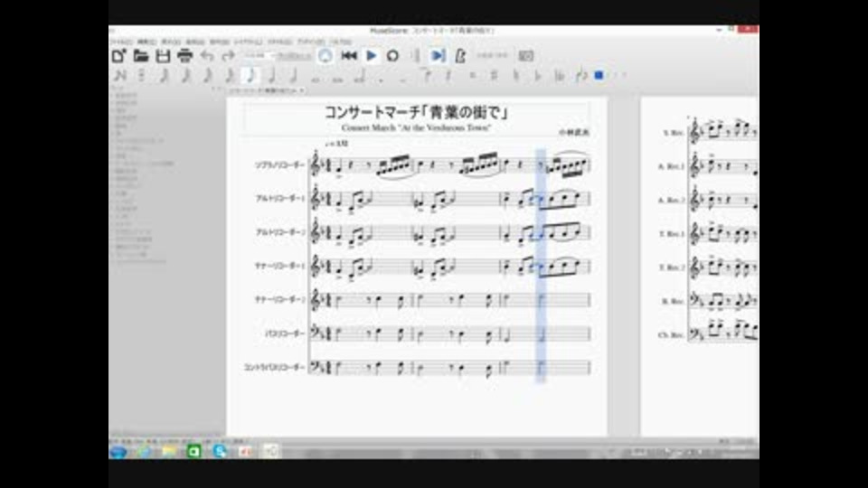Select voice 1 blue button
Image resolution: width=868 pixels, height=488 pixels.
599,75
